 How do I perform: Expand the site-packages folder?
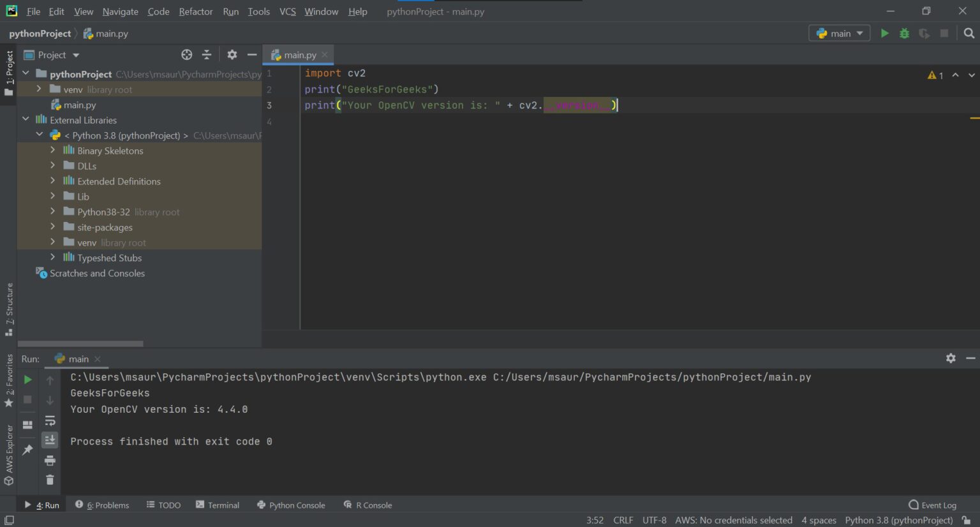[53, 226]
